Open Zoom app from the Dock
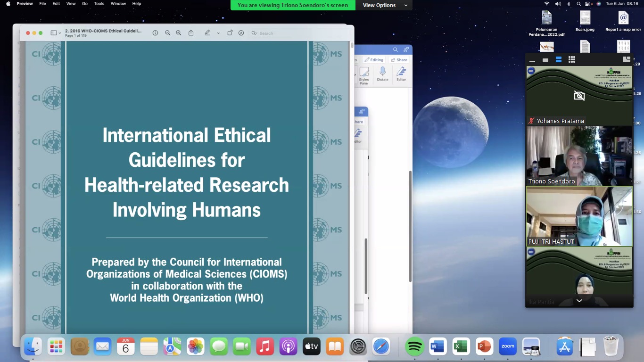 click(x=508, y=347)
